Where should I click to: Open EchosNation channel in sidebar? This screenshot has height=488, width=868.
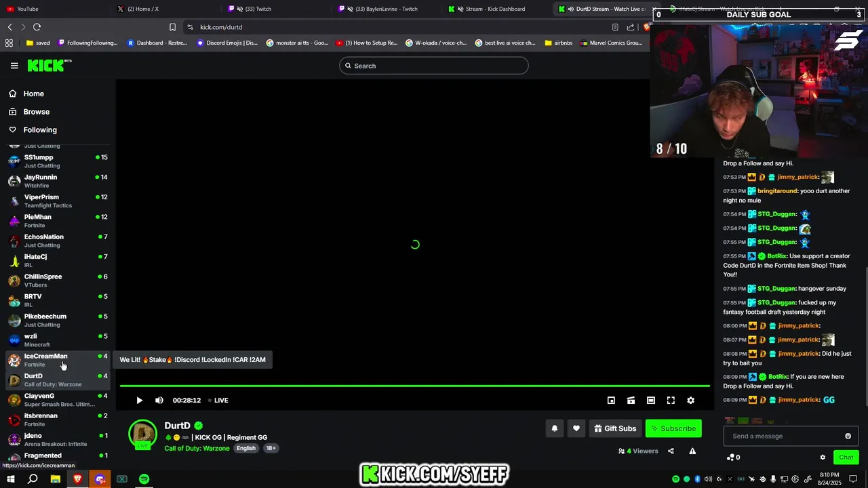pyautogui.click(x=58, y=241)
